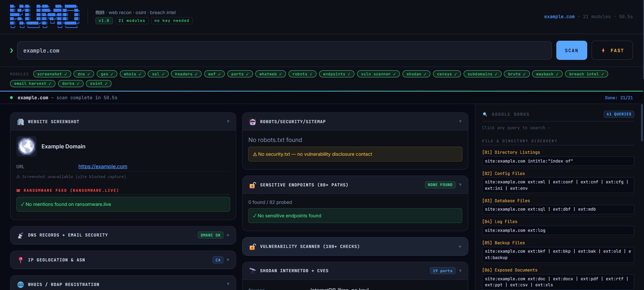644x290 pixels.
Task: Click the FAST scan button
Action: pyautogui.click(x=612, y=50)
